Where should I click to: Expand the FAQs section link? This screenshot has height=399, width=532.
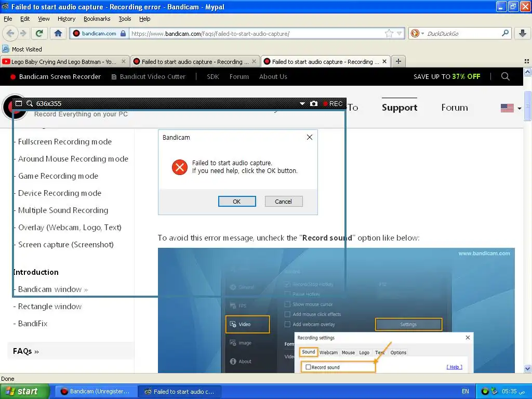pos(26,351)
